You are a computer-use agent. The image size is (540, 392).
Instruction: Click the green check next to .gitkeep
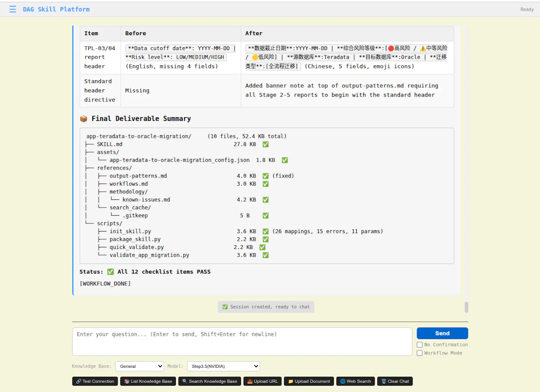point(266,216)
